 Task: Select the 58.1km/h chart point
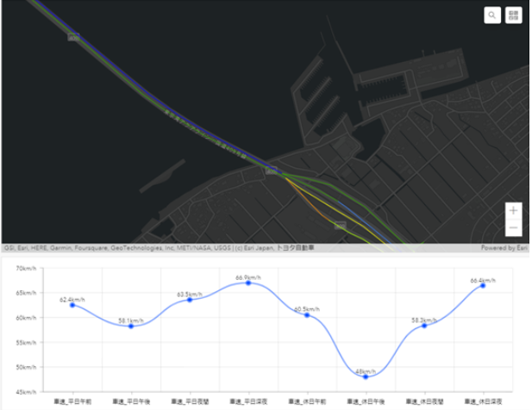click(131, 326)
